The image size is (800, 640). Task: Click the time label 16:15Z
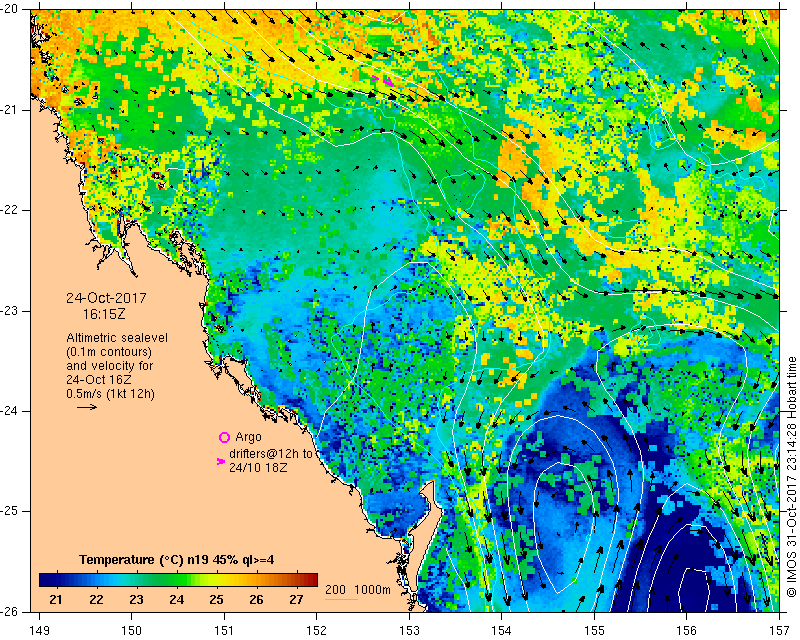click(104, 314)
